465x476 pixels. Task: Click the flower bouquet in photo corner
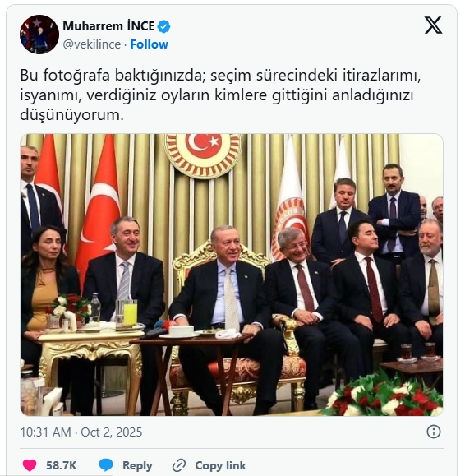coord(384,395)
